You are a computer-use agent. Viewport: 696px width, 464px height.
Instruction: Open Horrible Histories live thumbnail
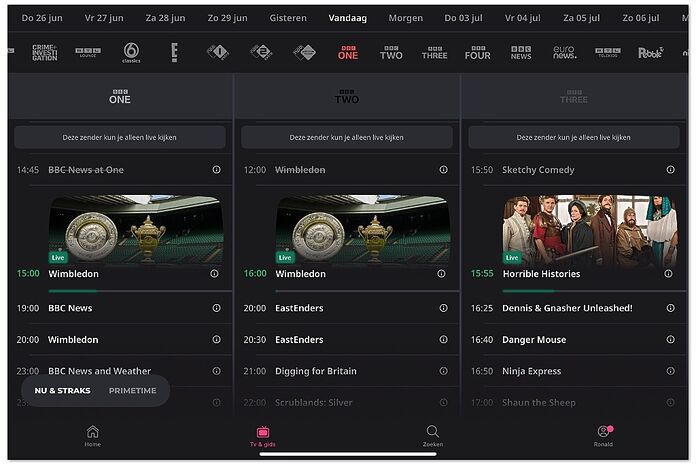(x=590, y=230)
